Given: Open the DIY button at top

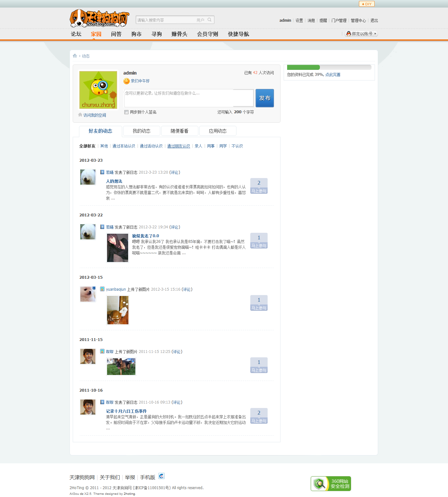Looking at the screenshot, I should pyautogui.click(x=366, y=4).
